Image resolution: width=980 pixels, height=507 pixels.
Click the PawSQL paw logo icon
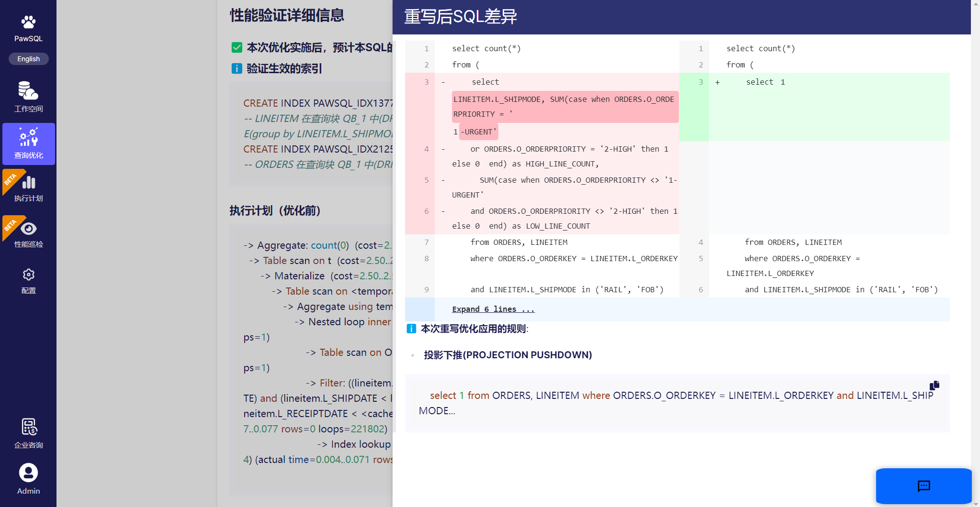[28, 22]
